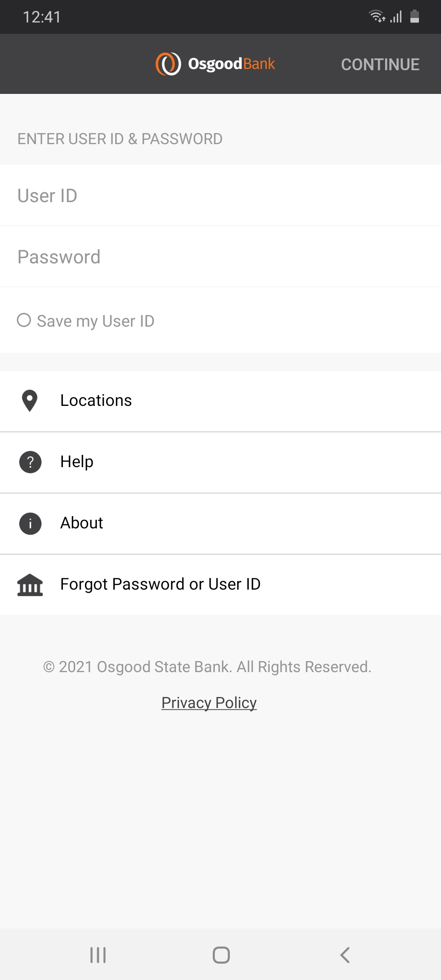Focus the User ID field
The image size is (441, 980).
click(x=220, y=196)
